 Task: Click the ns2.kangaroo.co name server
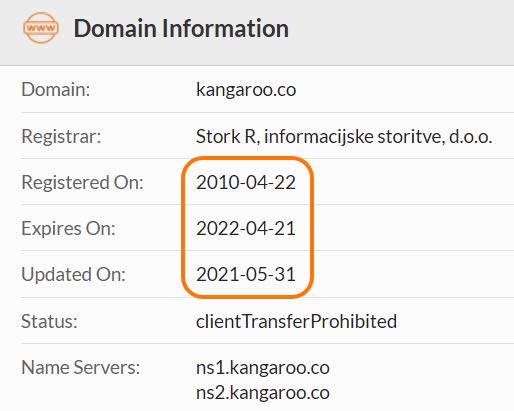[263, 393]
